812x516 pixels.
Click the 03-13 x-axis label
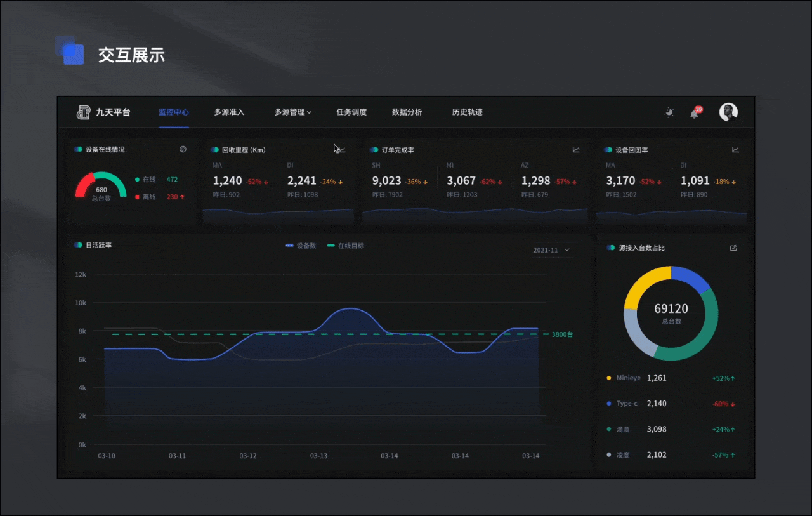[318, 456]
